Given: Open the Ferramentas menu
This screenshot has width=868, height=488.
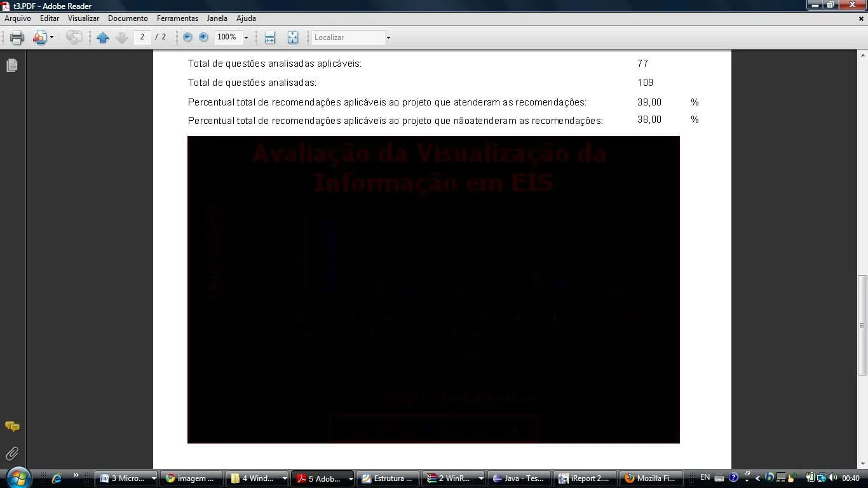Looking at the screenshot, I should click(177, 18).
